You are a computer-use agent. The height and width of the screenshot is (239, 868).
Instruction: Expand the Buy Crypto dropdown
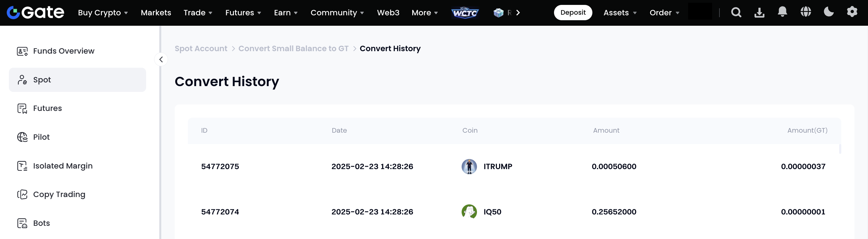tap(103, 13)
